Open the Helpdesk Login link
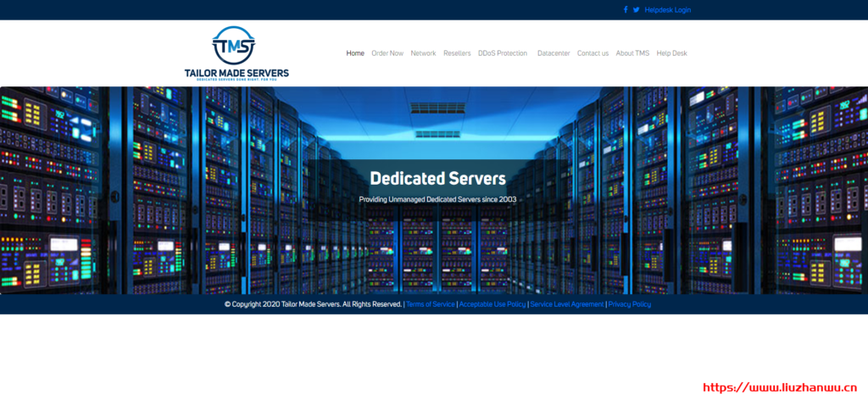This screenshot has height=405, width=868. pos(667,10)
